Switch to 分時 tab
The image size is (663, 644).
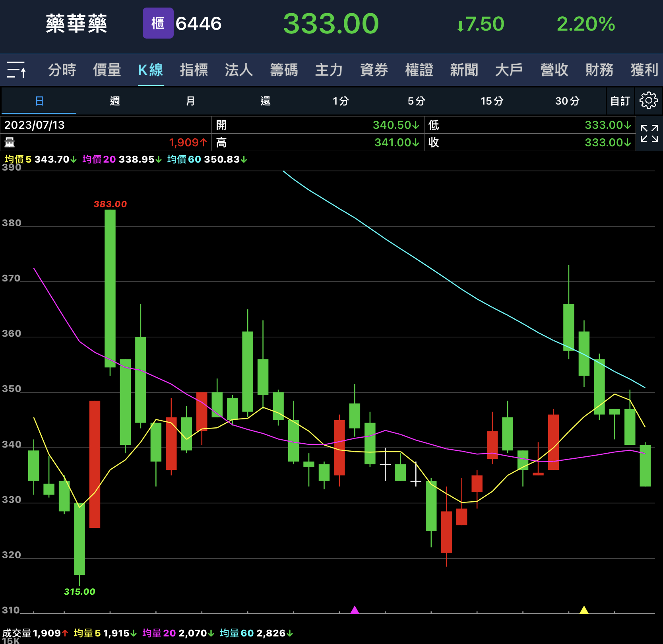tap(62, 70)
